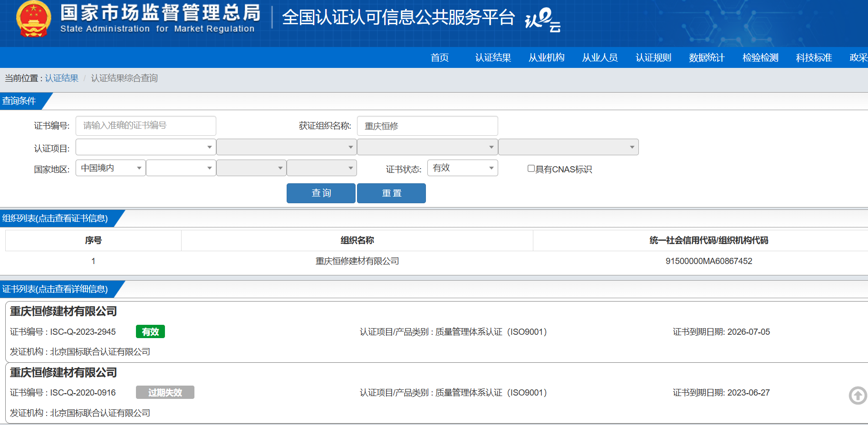Open the 认证规则 navigation menu
The width and height of the screenshot is (868, 425).
pos(654,58)
